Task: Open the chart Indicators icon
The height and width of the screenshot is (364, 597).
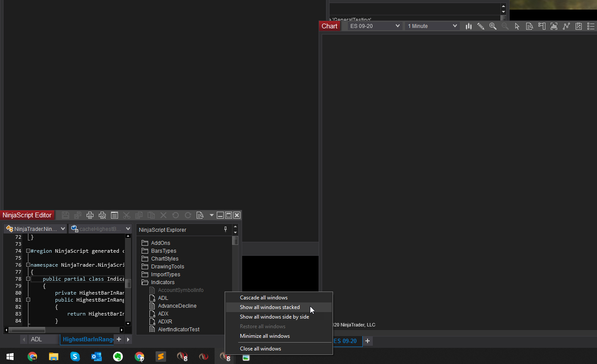Action: [x=566, y=26]
